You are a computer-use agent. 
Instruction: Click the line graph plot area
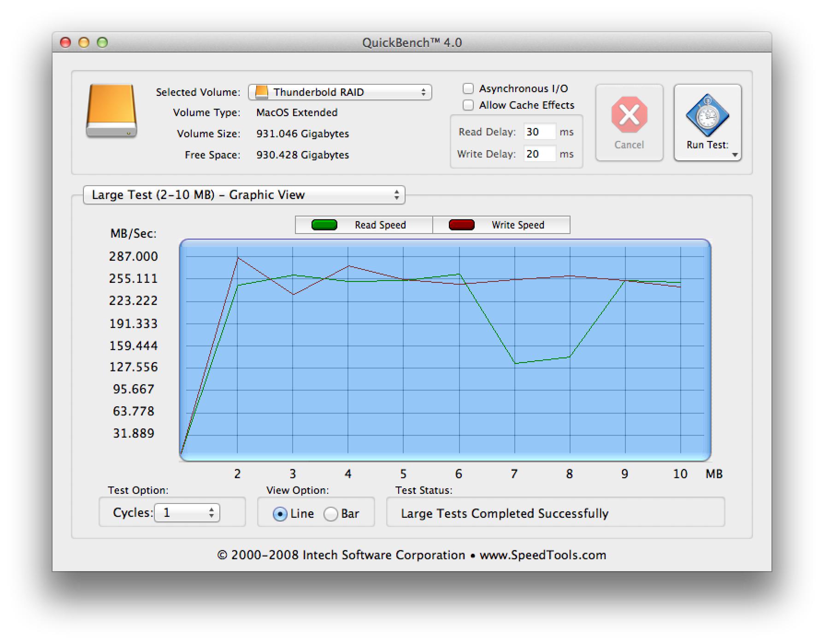(x=445, y=350)
